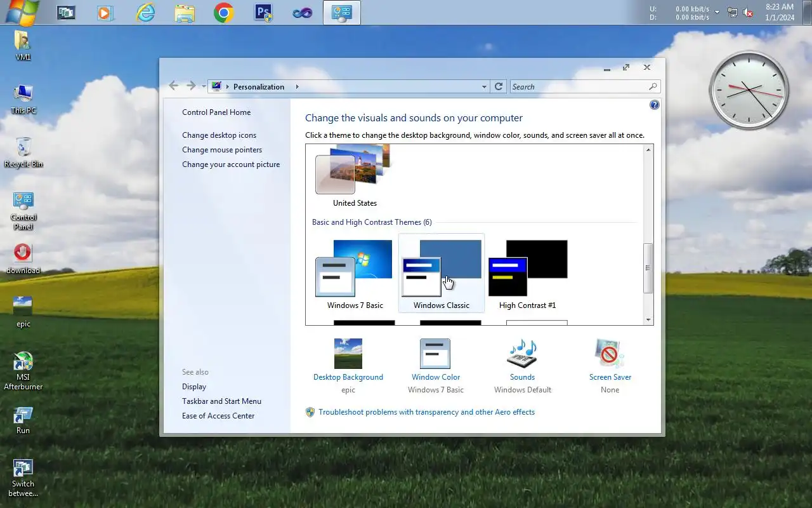The image size is (812, 508).
Task: Refresh the Personalization window
Action: point(499,86)
